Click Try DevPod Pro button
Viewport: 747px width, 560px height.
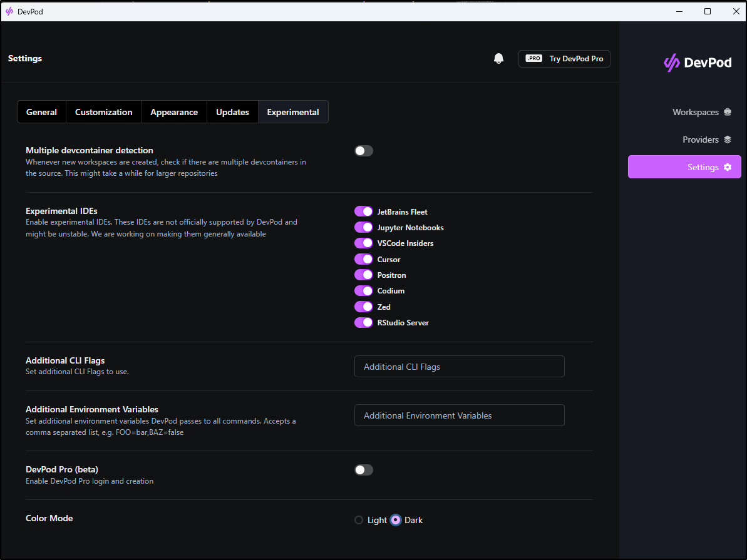click(x=564, y=59)
